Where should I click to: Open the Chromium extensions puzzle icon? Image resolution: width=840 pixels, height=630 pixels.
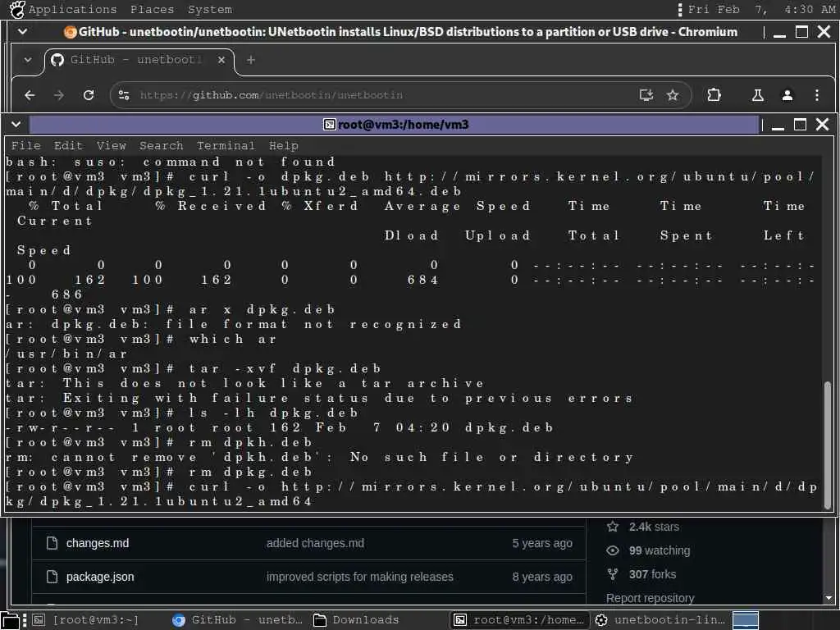coord(714,95)
